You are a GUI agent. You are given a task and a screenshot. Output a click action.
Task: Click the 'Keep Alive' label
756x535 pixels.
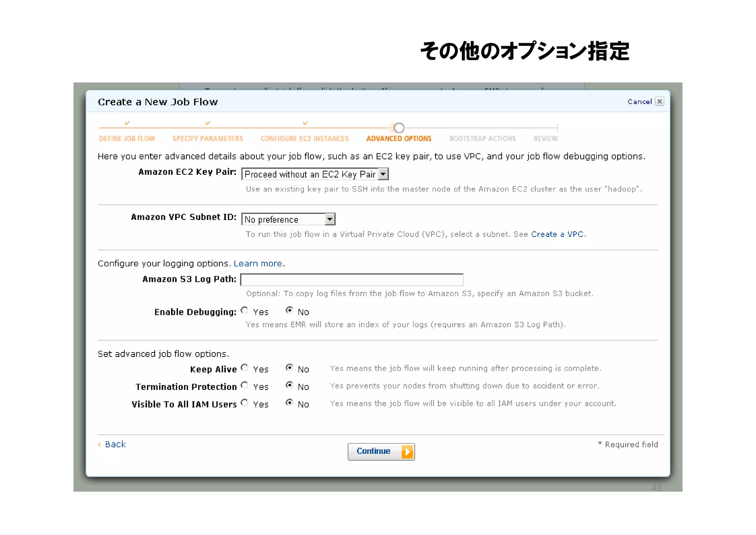pyautogui.click(x=213, y=369)
